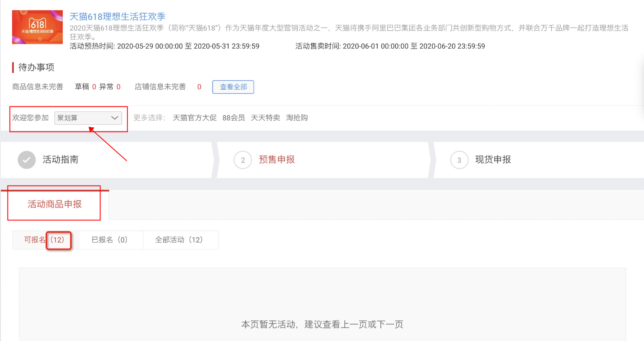The height and width of the screenshot is (341, 644).
Task: Click the 618 campaign banner thumbnail
Action: click(x=37, y=27)
